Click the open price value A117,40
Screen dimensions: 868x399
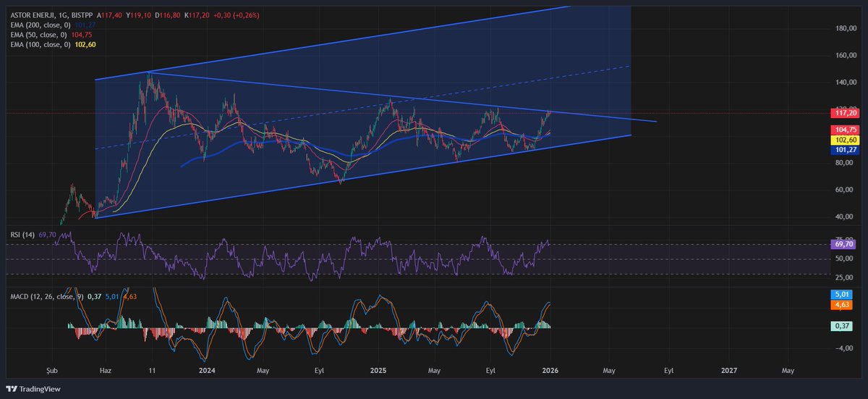[109, 14]
